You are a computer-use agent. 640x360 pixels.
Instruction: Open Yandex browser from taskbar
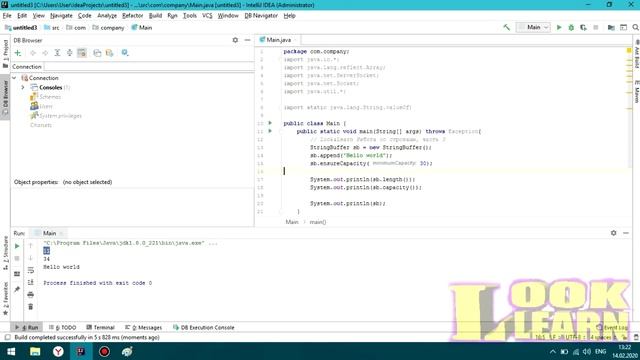pyautogui.click(x=58, y=351)
